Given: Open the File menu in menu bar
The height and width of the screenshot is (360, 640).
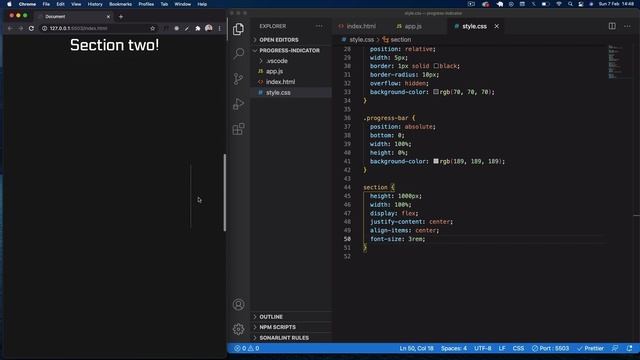Looking at the screenshot, I should 46,4.
